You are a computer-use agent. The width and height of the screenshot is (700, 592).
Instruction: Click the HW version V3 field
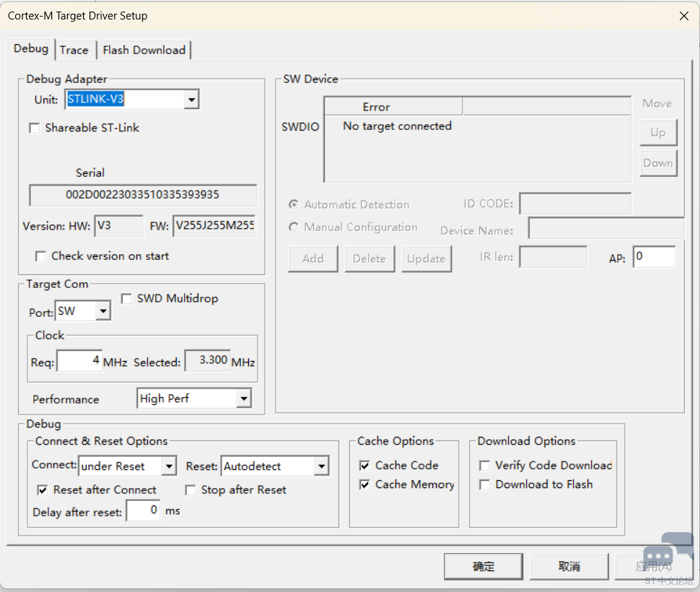[x=119, y=226]
